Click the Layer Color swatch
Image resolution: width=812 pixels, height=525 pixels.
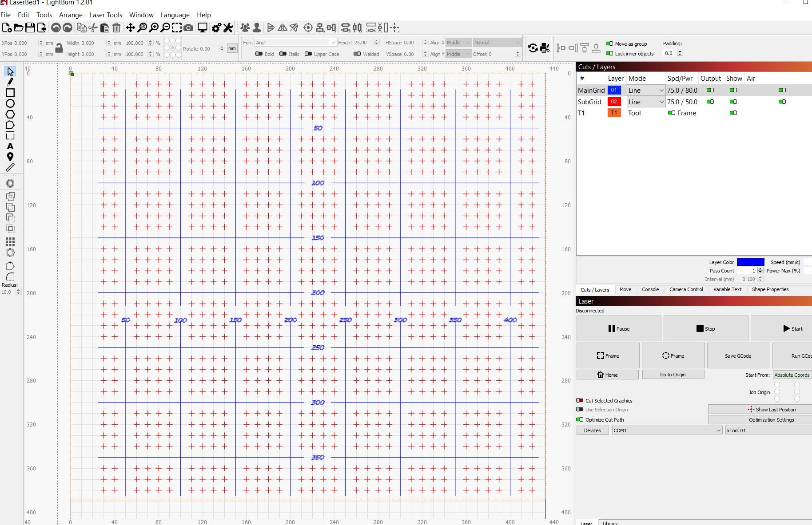(751, 262)
